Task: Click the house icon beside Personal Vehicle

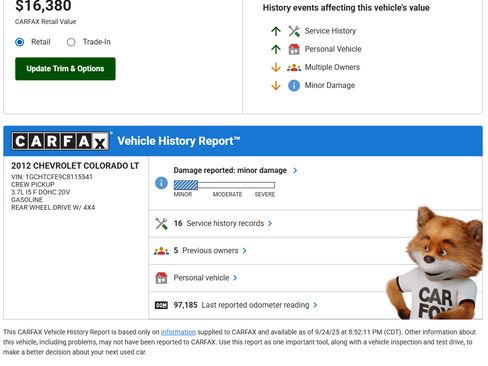Action: pos(294,49)
